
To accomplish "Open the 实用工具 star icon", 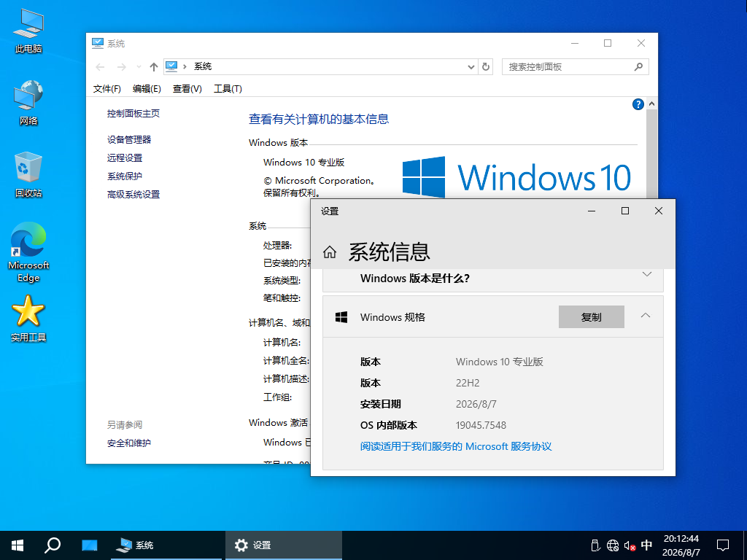I will click(28, 319).
